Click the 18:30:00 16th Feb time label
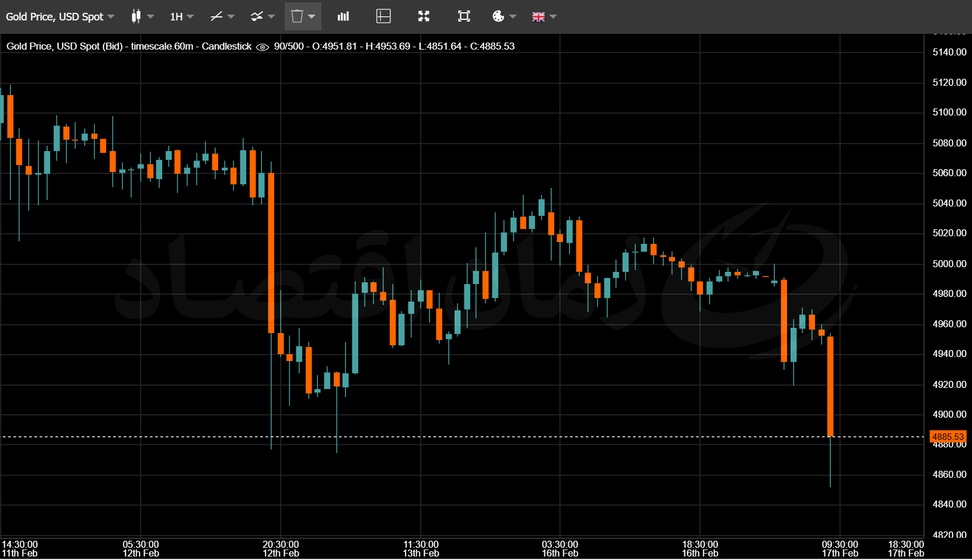The image size is (972, 560). click(x=700, y=549)
